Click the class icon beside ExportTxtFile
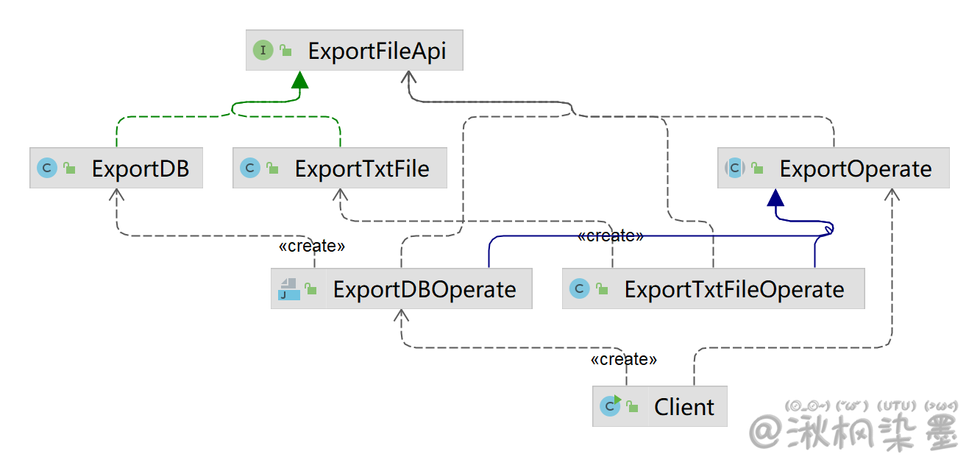This screenshot has width=980, height=471. click(249, 169)
